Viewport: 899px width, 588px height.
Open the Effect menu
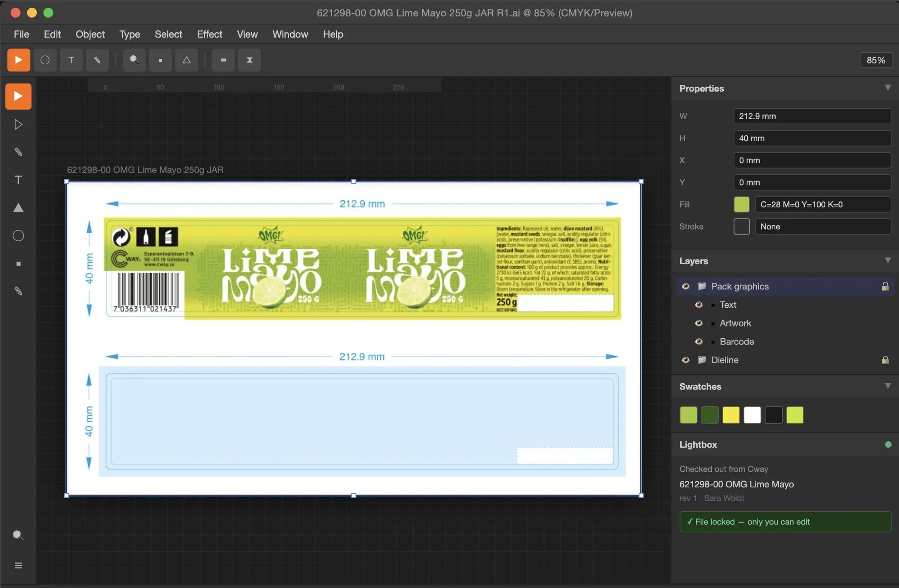tap(209, 34)
